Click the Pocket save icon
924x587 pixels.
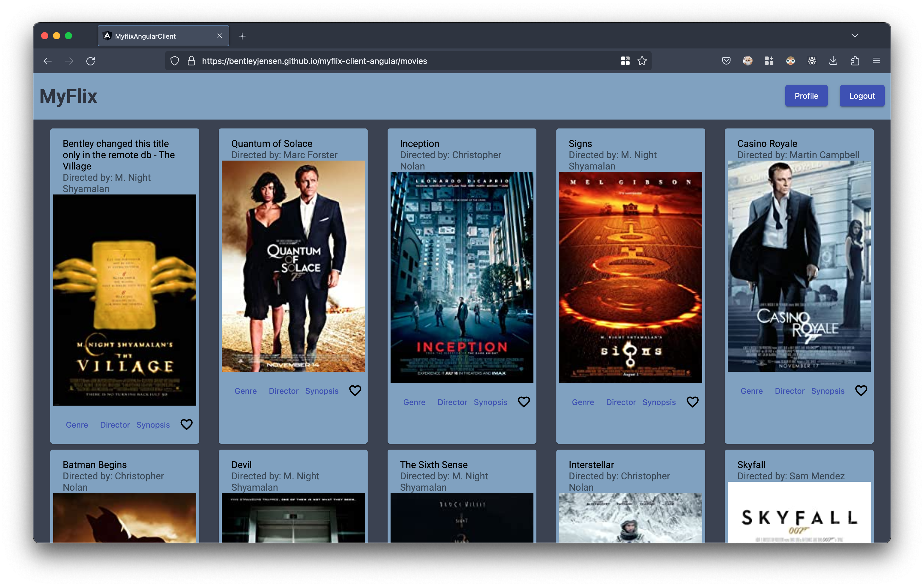(x=726, y=61)
